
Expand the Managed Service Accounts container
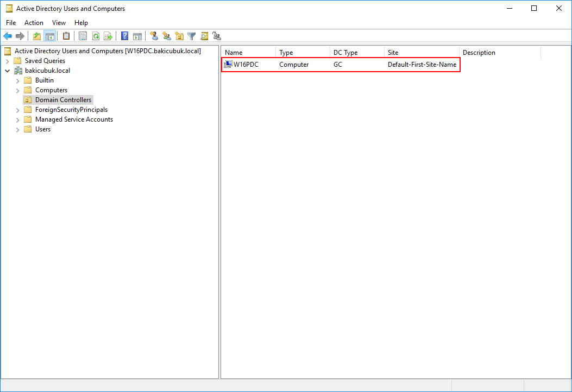click(17, 119)
